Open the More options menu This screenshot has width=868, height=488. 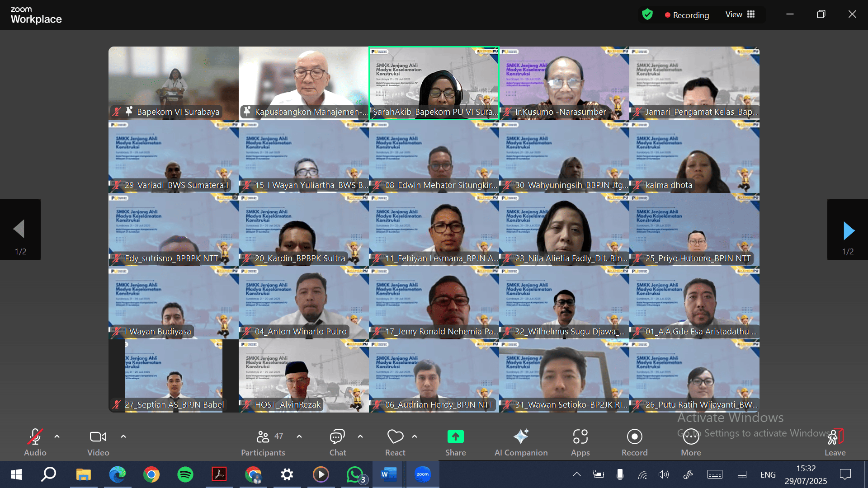[x=691, y=442]
